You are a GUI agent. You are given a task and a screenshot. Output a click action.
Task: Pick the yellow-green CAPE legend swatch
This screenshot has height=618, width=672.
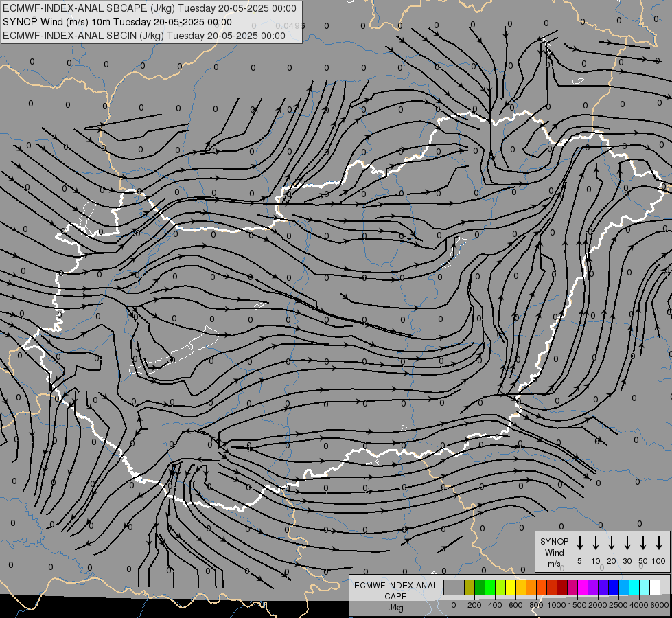point(500,587)
